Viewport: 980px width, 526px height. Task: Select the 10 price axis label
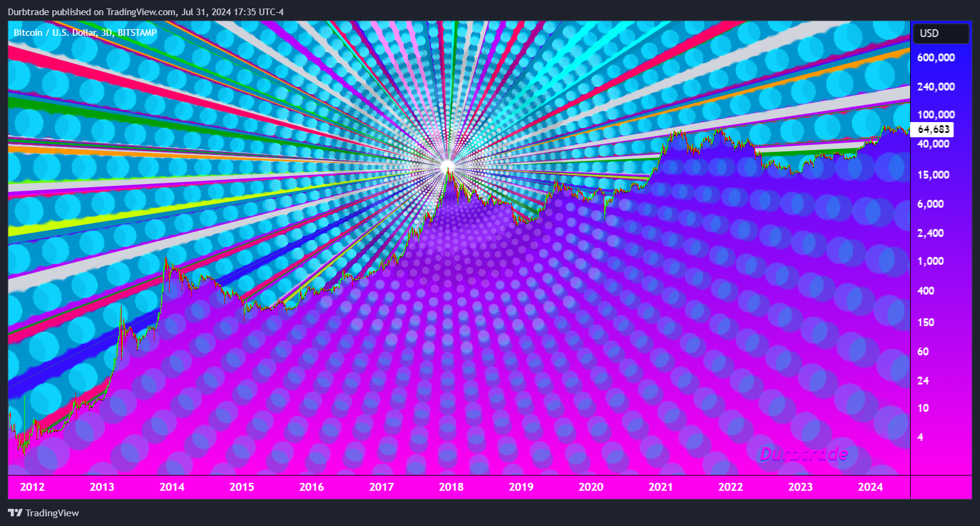(923, 408)
